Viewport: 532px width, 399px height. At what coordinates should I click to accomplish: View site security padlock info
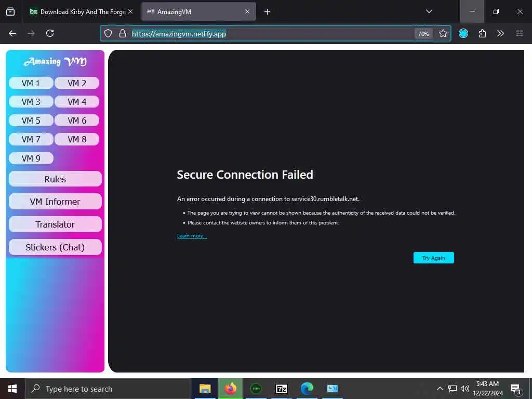pos(123,33)
